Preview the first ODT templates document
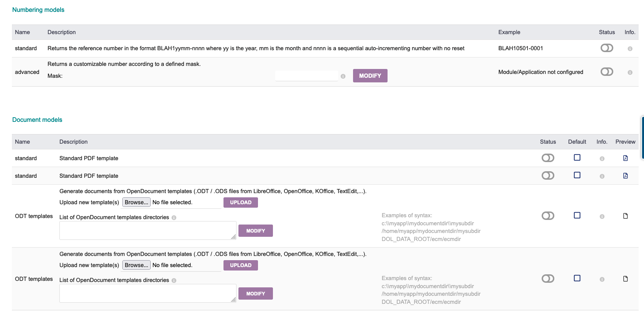 point(625,216)
